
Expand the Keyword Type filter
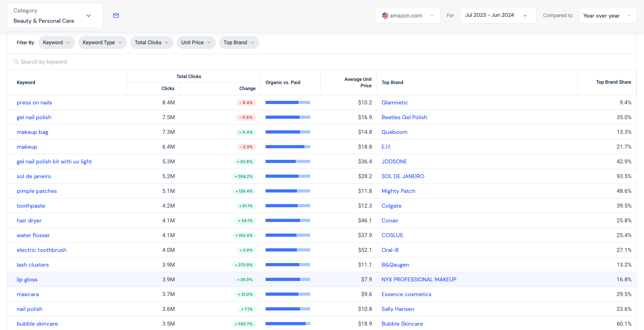[x=102, y=43]
